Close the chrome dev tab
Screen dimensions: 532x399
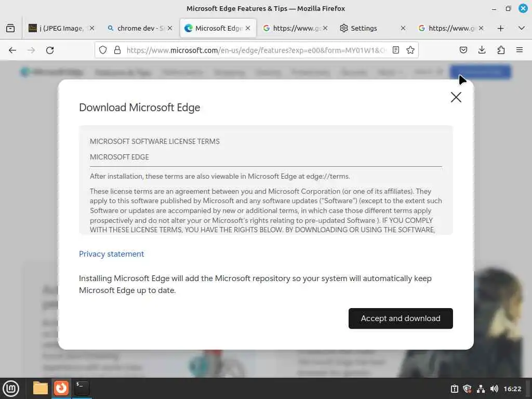170,28
